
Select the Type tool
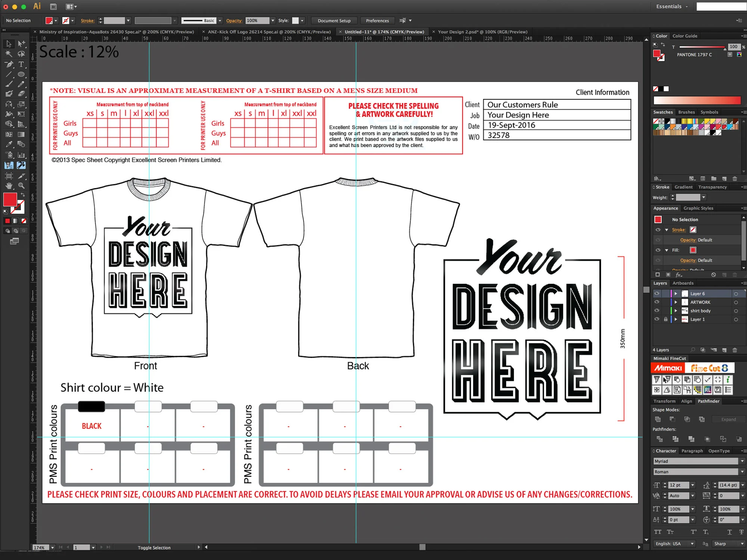[x=21, y=64]
